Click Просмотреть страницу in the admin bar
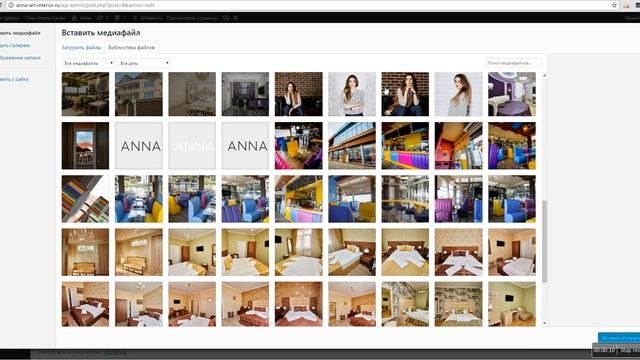This screenshot has width=640, height=360. [x=191, y=18]
